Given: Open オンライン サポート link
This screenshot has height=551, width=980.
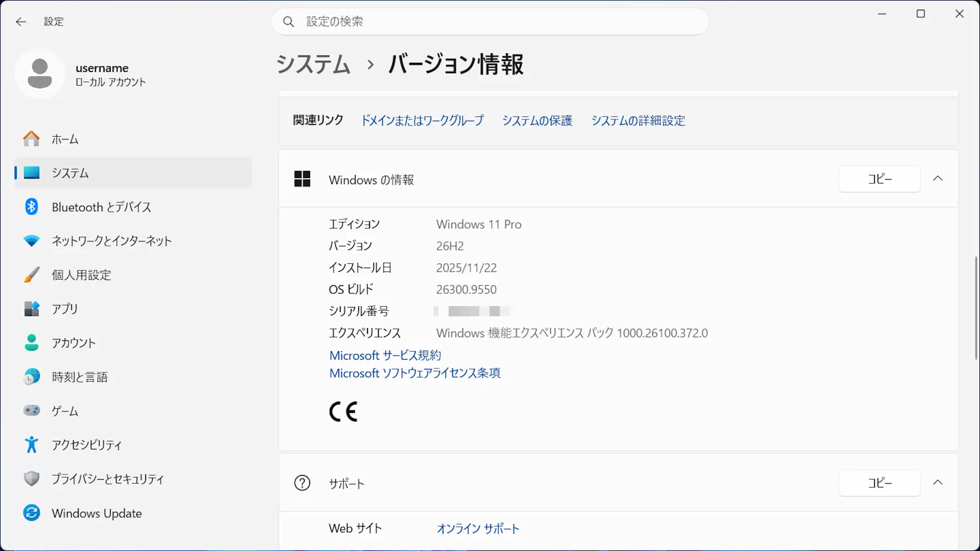Looking at the screenshot, I should pyautogui.click(x=478, y=529).
